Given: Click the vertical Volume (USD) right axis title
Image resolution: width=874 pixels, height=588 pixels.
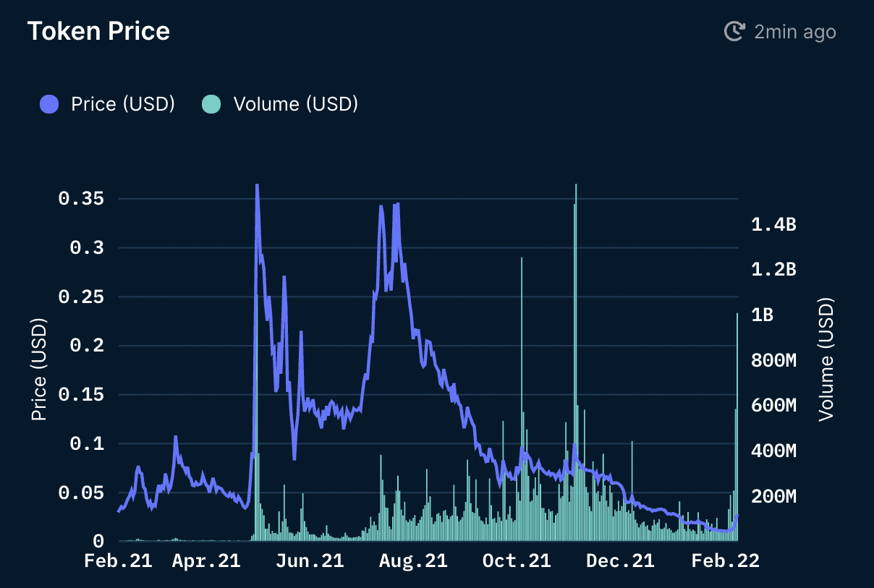Looking at the screenshot, I should click(x=826, y=359).
